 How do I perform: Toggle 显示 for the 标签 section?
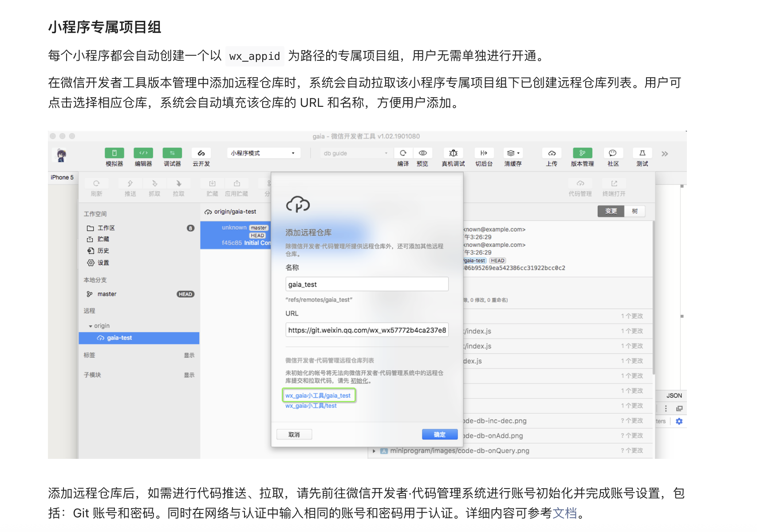189,355
